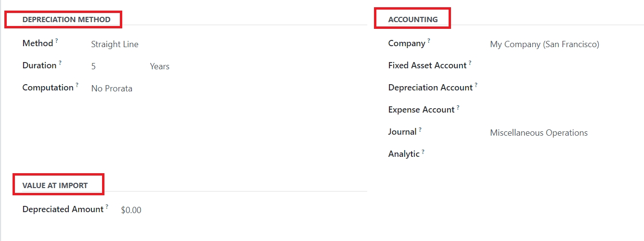Click the Depreciation Account help icon
This screenshot has height=241, width=644.
tap(476, 85)
